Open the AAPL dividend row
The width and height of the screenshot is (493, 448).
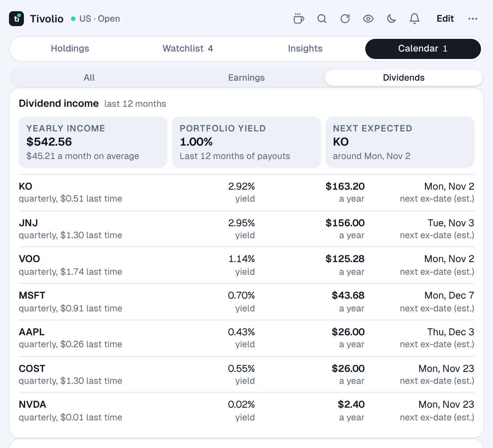click(x=246, y=338)
